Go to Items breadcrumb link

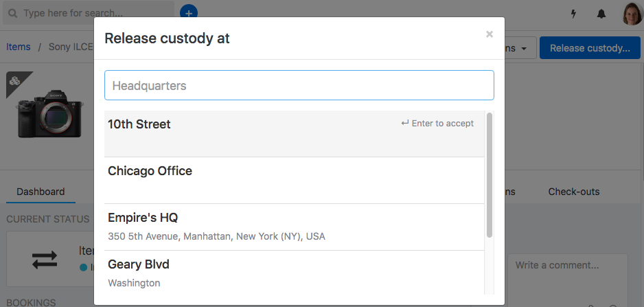pos(18,47)
